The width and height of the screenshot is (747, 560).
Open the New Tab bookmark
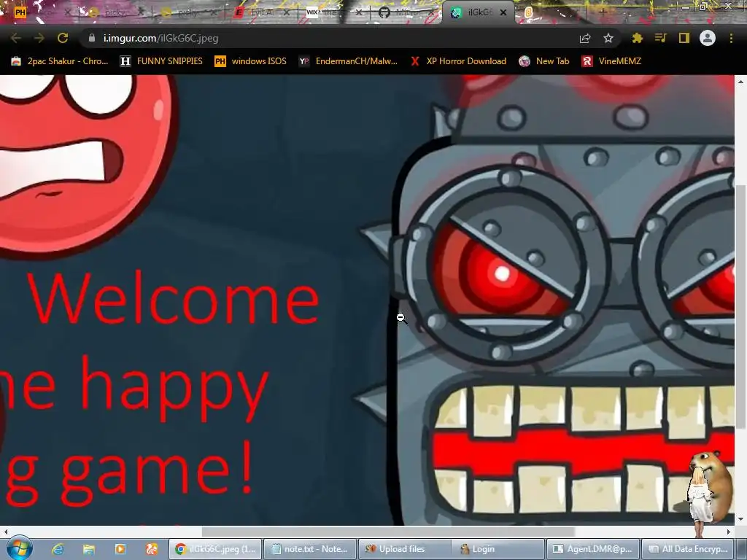544,61
